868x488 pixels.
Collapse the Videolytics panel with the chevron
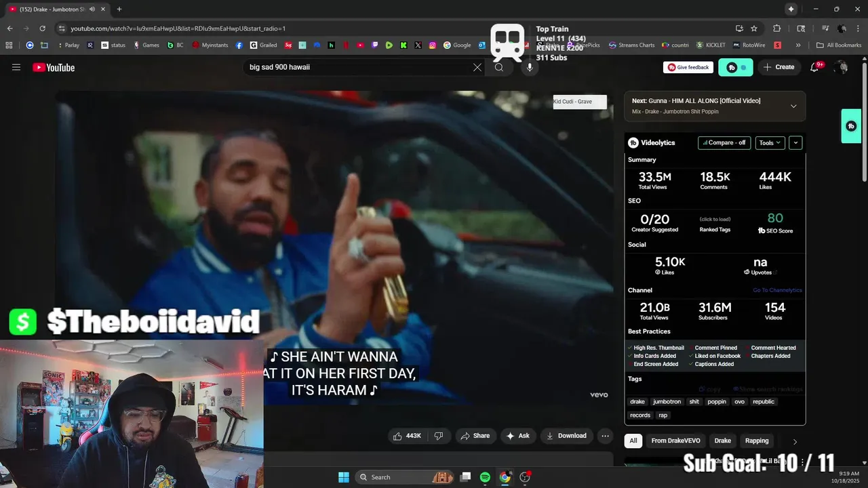[795, 142]
